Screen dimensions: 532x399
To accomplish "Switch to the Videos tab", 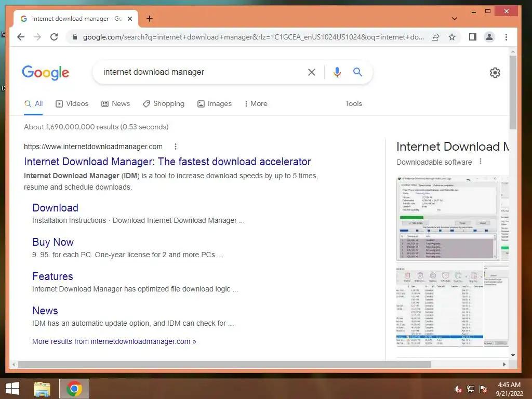I will coord(72,104).
